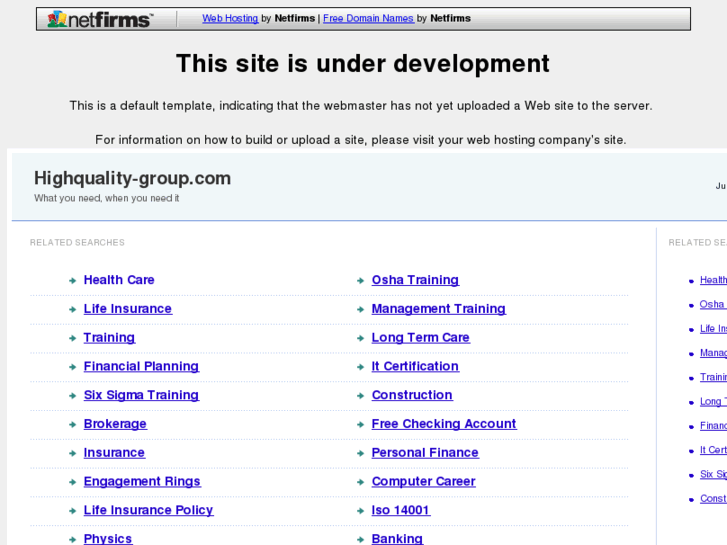Open the Brokerage link
727x545 pixels.
coord(115,423)
